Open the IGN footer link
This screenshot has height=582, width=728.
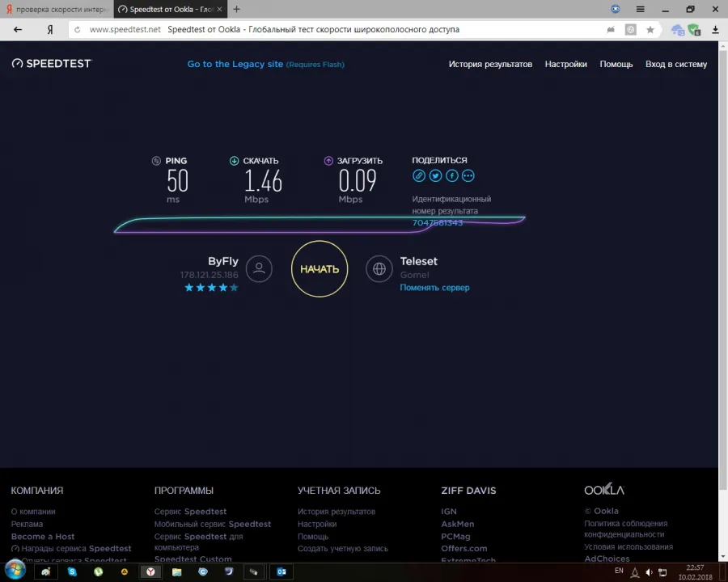tap(449, 512)
